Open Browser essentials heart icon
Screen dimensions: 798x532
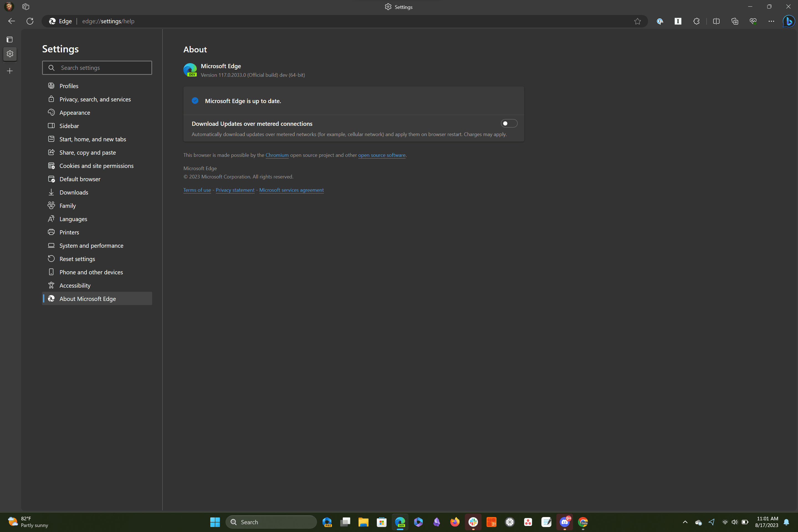point(753,21)
